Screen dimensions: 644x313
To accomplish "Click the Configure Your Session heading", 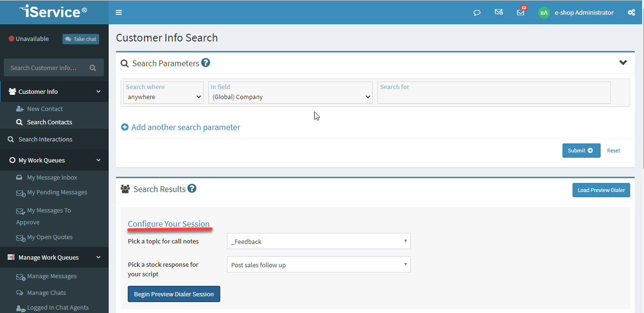I will [x=169, y=224].
